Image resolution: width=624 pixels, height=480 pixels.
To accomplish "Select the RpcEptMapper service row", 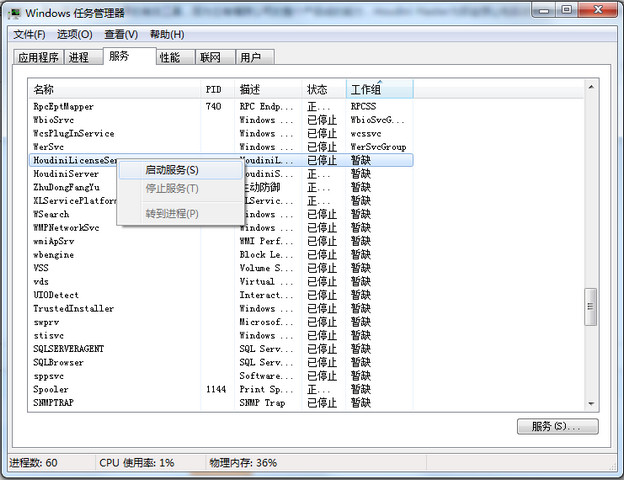I will [221, 106].
